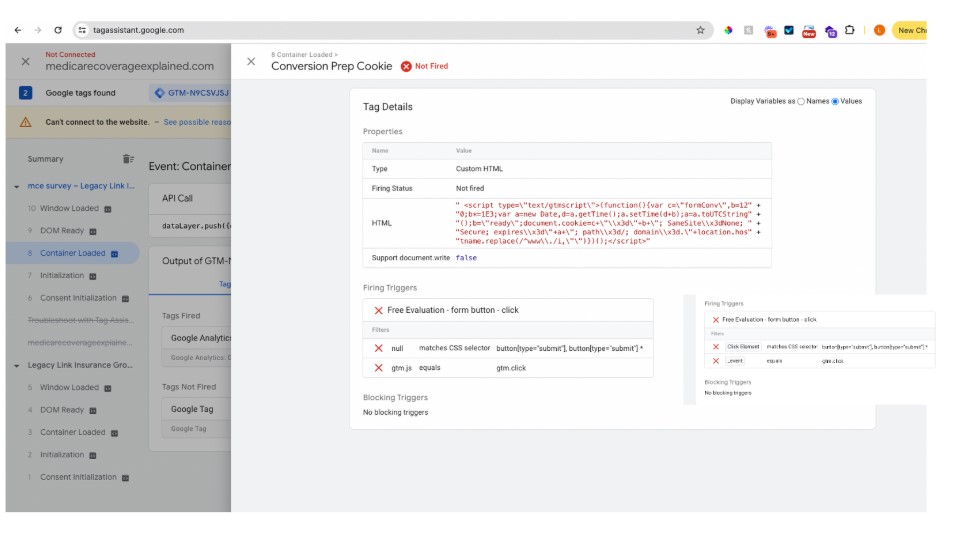This screenshot has width=958, height=540.
Task: Click the 'Click Element' variable chip in the inset
Action: coord(743,346)
